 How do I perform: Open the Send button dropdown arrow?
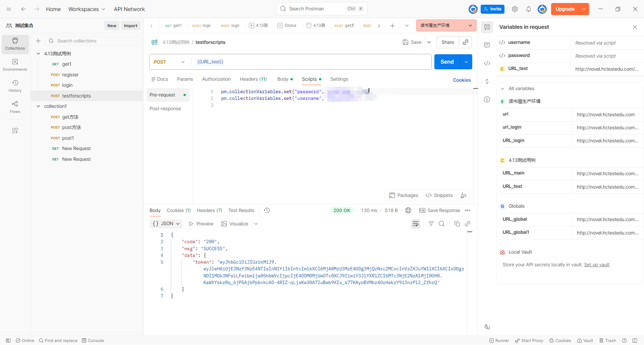pyautogui.click(x=466, y=62)
